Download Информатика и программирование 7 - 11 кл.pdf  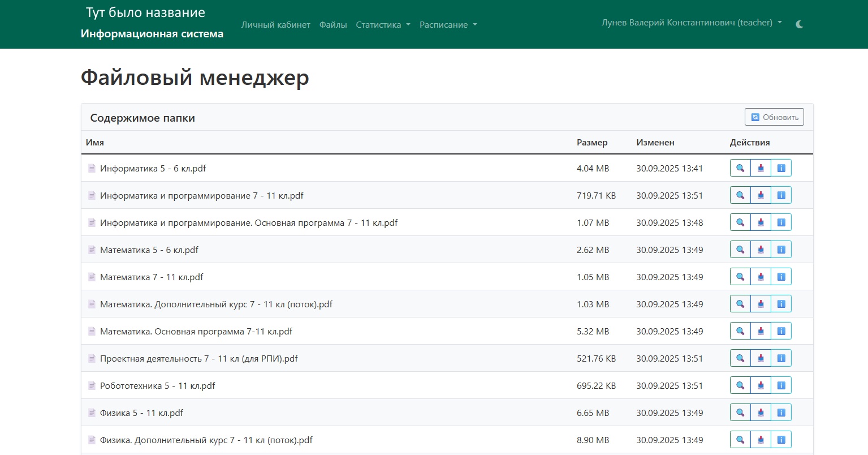pyautogui.click(x=761, y=195)
